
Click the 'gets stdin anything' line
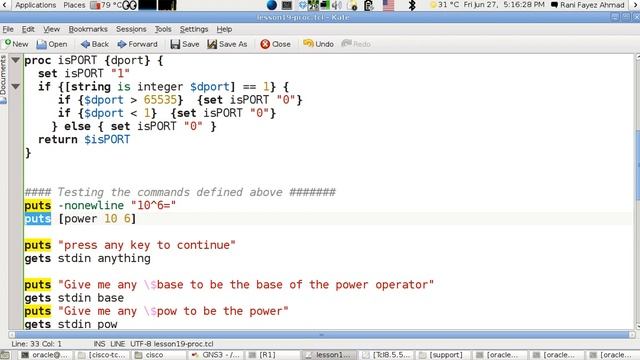87,258
